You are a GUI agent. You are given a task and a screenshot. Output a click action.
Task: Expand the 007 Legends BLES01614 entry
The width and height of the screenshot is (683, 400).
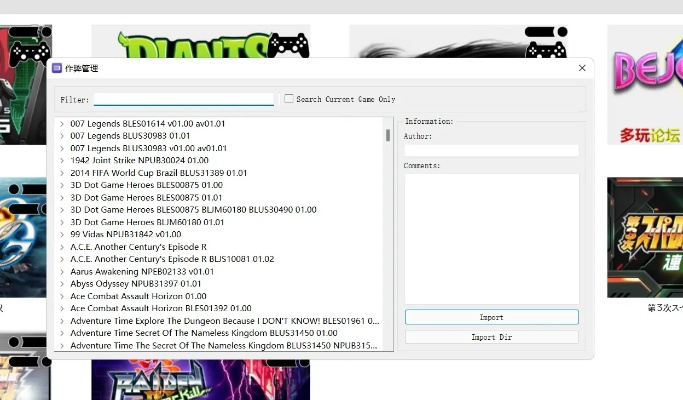pyautogui.click(x=62, y=124)
